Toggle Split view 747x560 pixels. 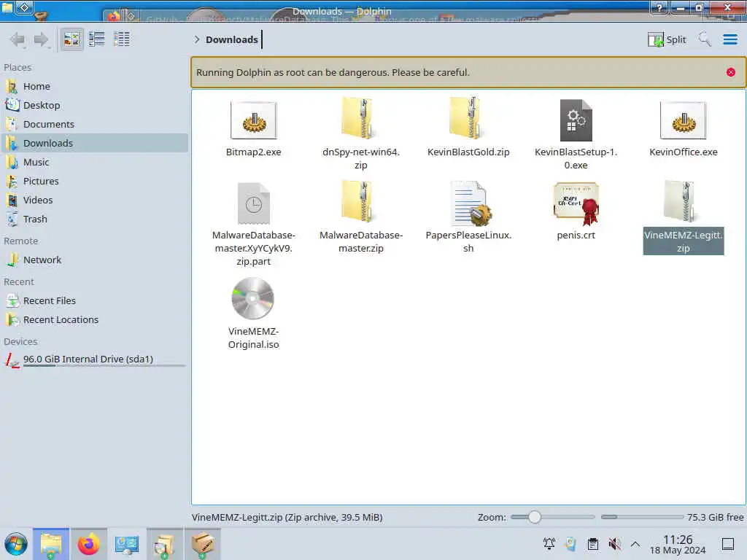click(x=667, y=39)
